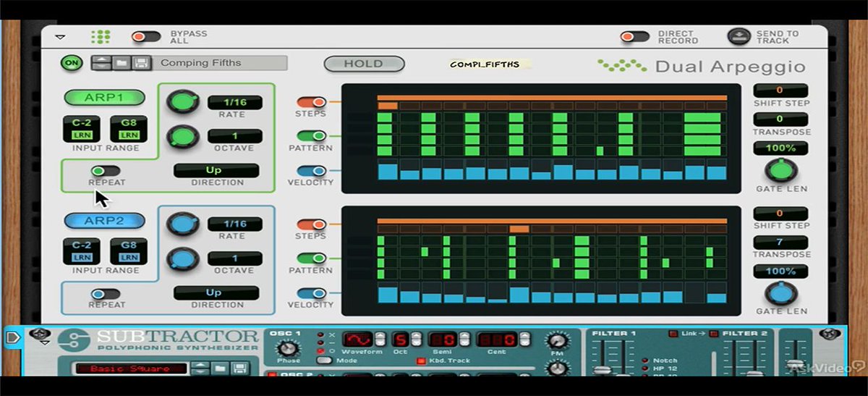Toggle the ARP1 Velocity switch
The height and width of the screenshot is (396, 868).
pos(311,171)
